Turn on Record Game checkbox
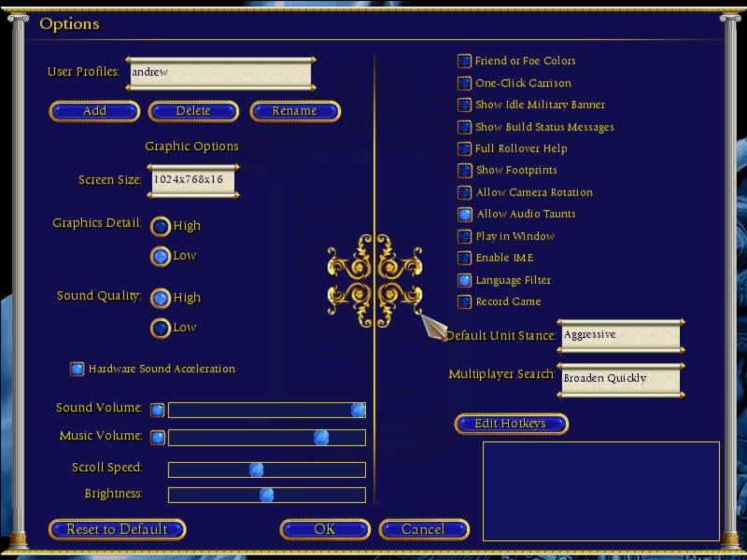This screenshot has height=560, width=747. point(464,302)
